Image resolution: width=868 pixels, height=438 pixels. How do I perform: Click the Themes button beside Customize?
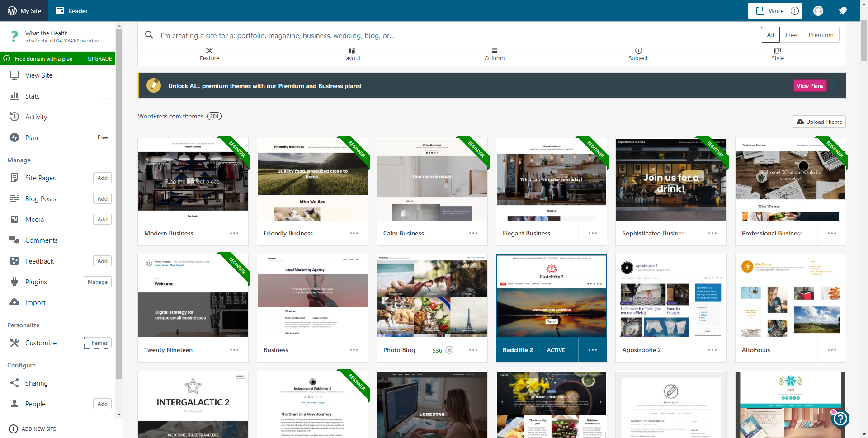98,343
